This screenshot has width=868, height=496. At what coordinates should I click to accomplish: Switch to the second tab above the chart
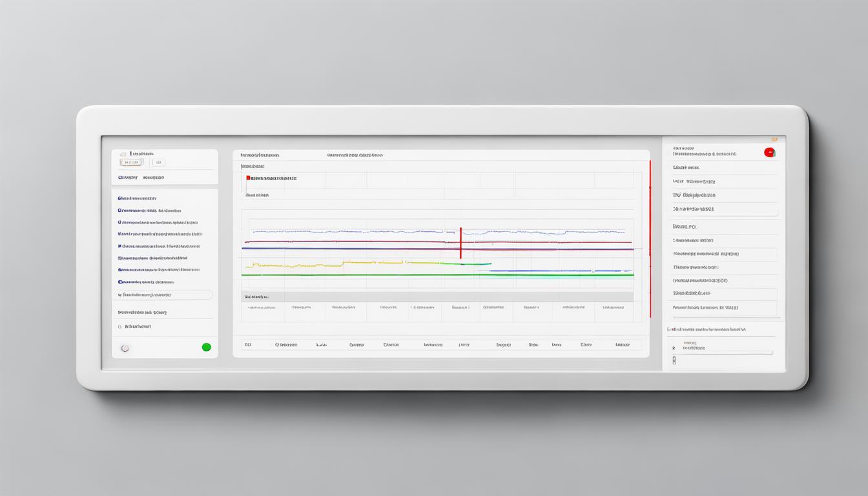pyautogui.click(x=355, y=156)
